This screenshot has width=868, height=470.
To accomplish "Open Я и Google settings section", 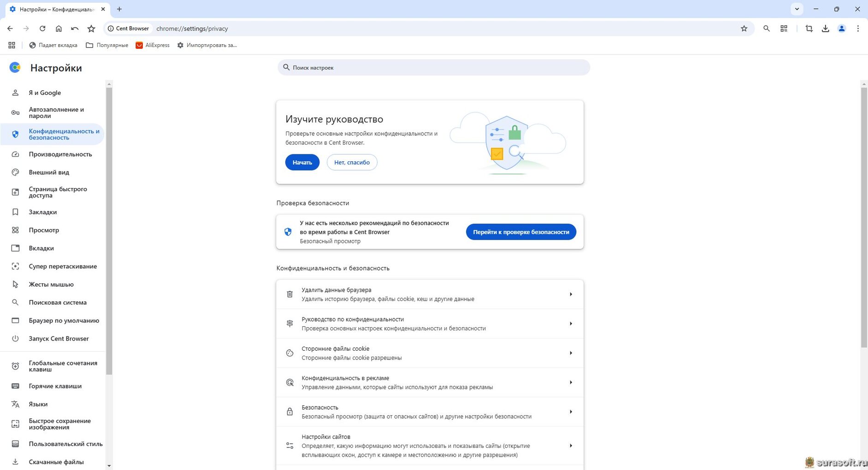I will [x=52, y=93].
